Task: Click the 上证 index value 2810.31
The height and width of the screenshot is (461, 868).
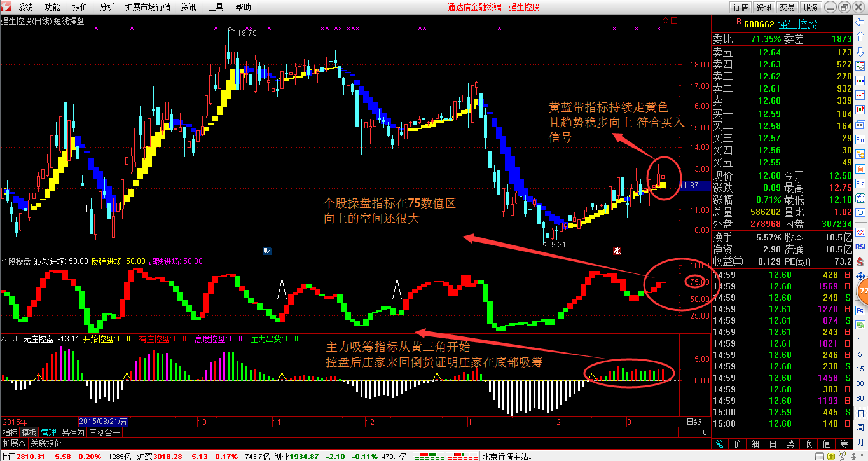Action: (31, 456)
